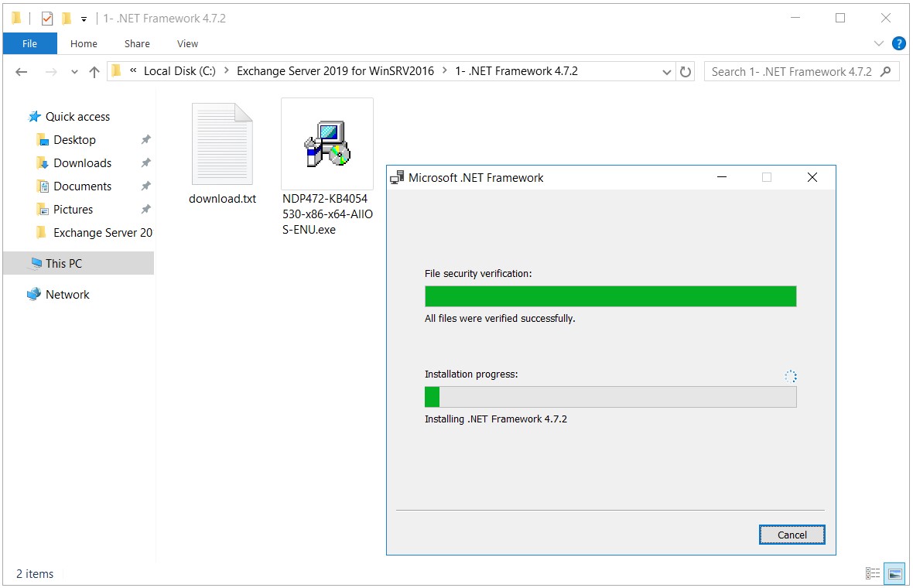Click the Properties quick access toolbar icon

tap(47, 19)
